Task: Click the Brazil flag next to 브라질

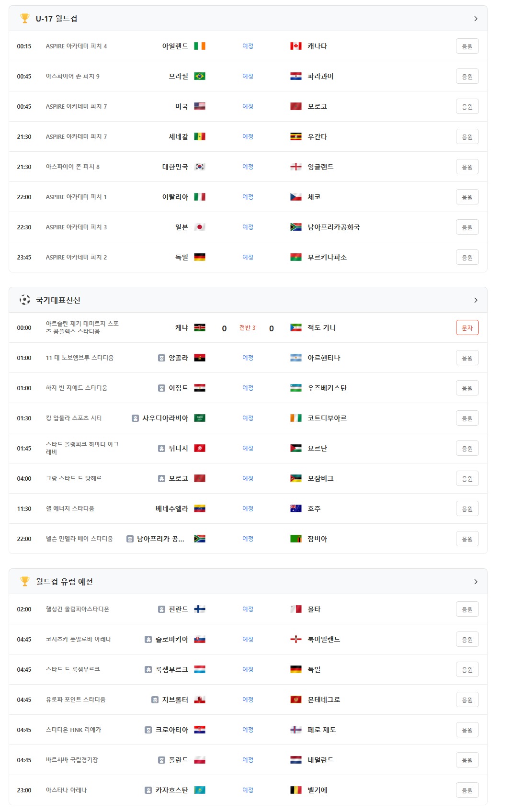Action: (200, 76)
